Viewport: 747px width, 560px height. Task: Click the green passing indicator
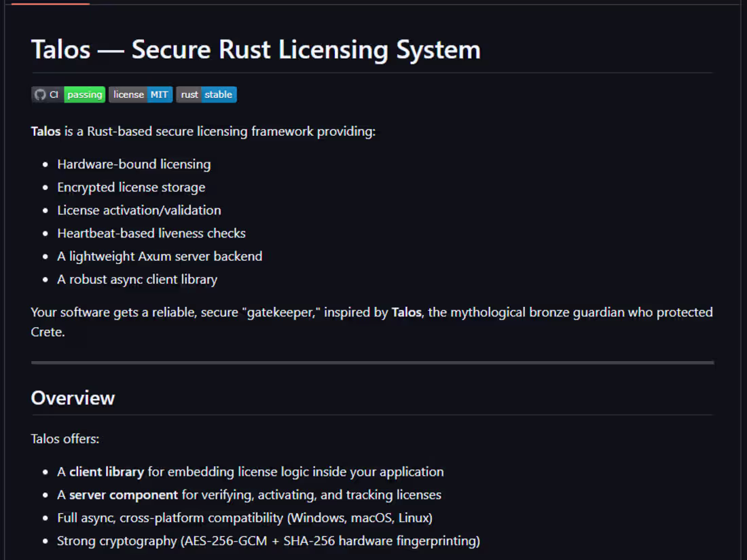(x=84, y=94)
